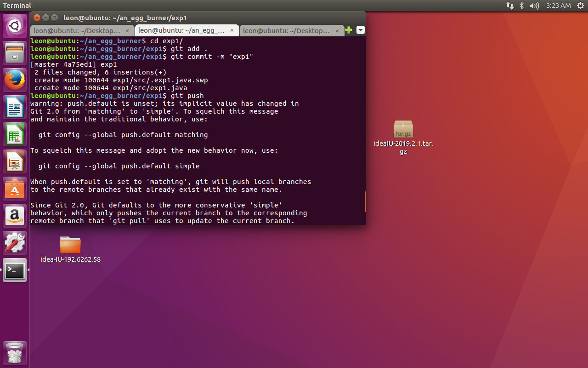588x368 pixels.
Task: Open the Files manager from the launcher
Action: click(x=15, y=53)
